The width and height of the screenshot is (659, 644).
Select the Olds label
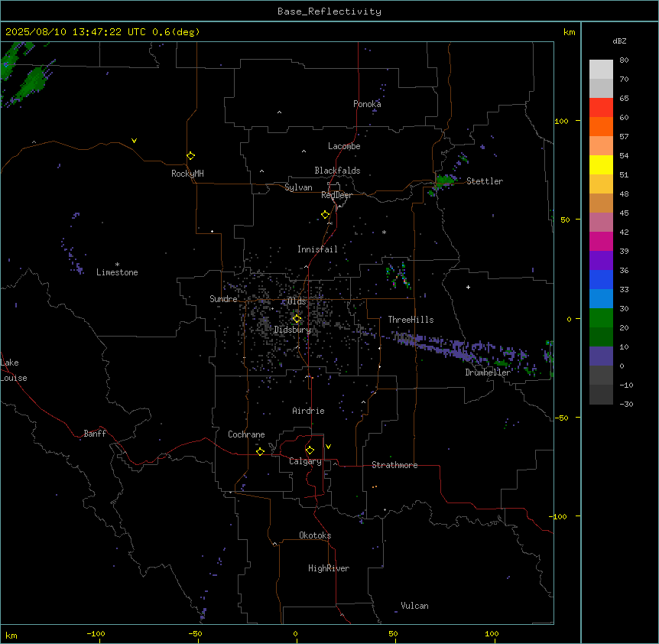point(297,301)
